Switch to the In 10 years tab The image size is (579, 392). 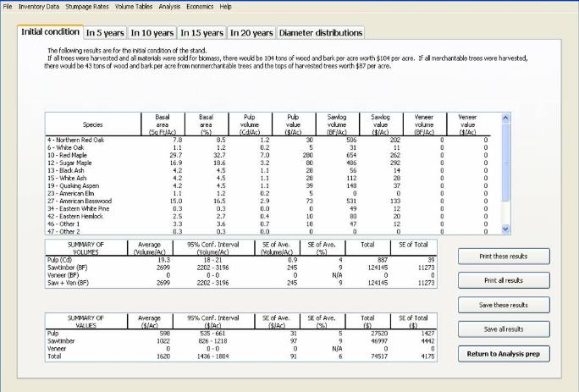[153, 33]
